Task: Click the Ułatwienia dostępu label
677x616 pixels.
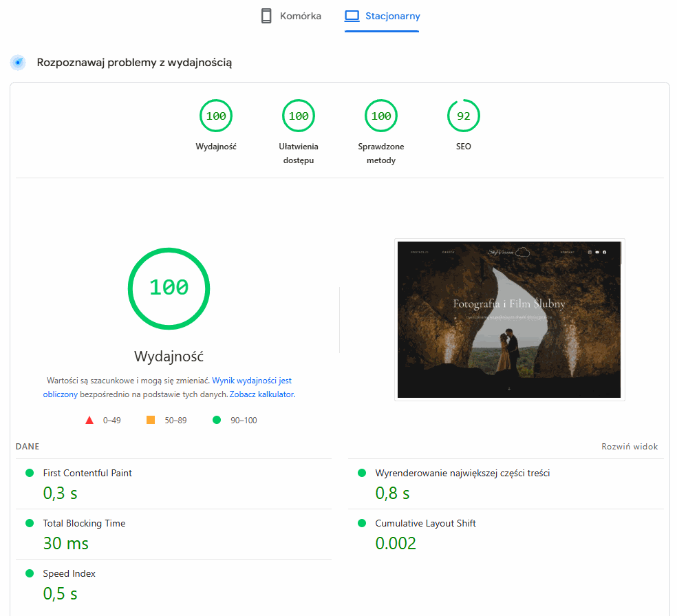Action: [x=299, y=153]
